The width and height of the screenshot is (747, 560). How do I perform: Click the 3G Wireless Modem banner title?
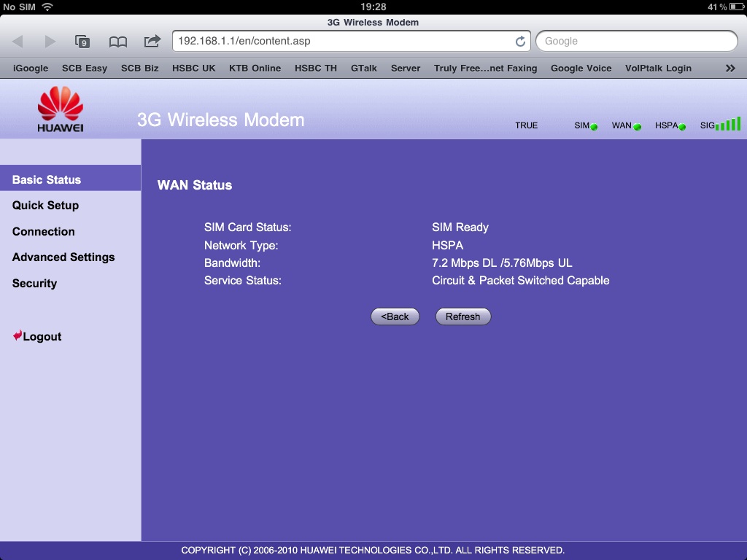coord(220,120)
